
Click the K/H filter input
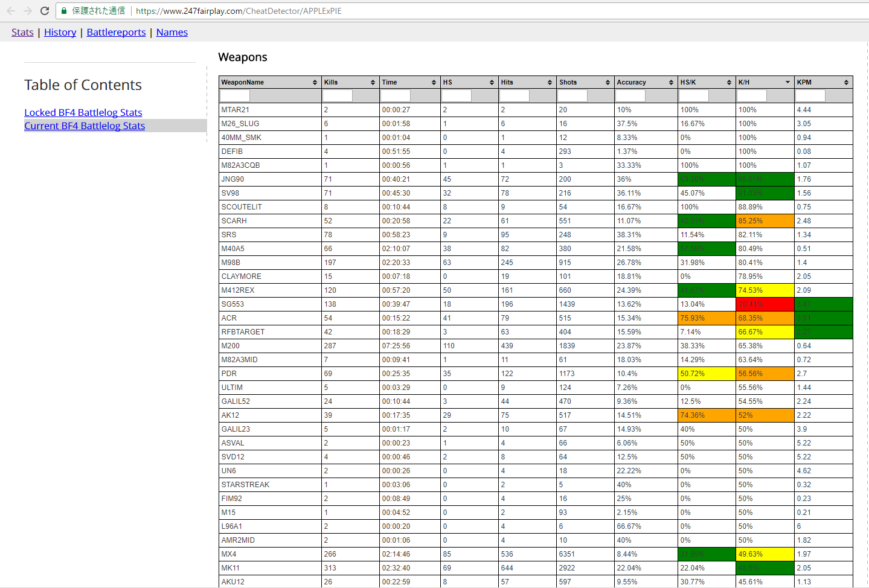tap(752, 95)
